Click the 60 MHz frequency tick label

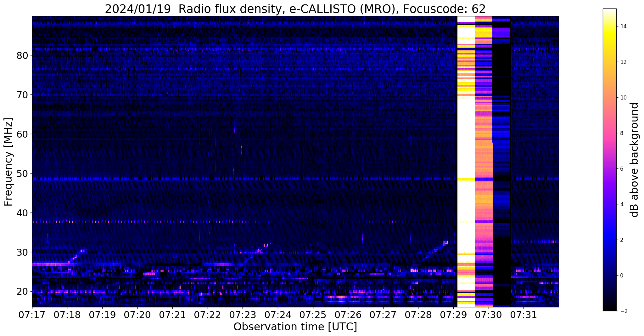click(x=22, y=134)
